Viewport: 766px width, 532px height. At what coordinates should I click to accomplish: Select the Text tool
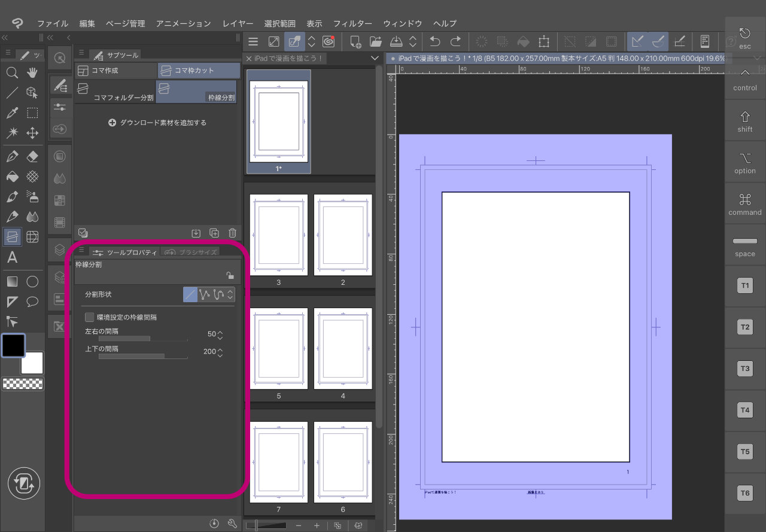click(12, 258)
